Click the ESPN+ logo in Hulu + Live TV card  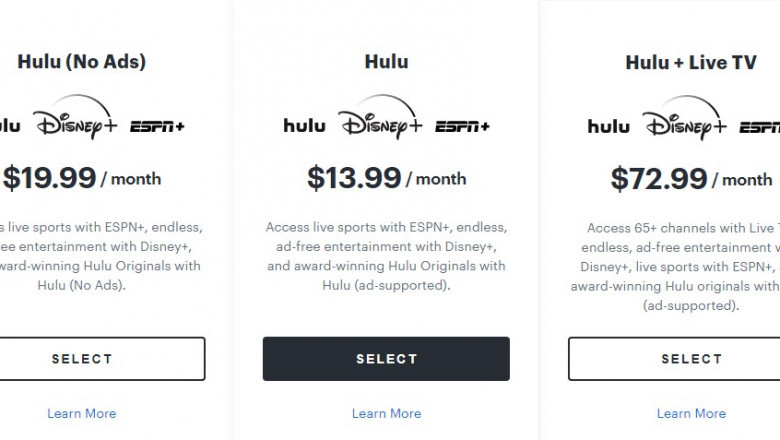[x=760, y=127]
